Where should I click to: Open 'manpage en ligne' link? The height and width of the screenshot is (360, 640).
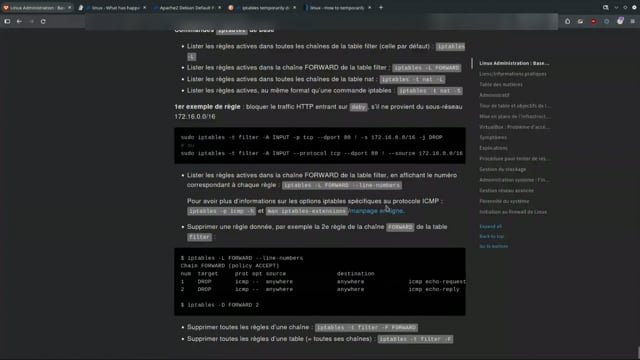click(377, 211)
